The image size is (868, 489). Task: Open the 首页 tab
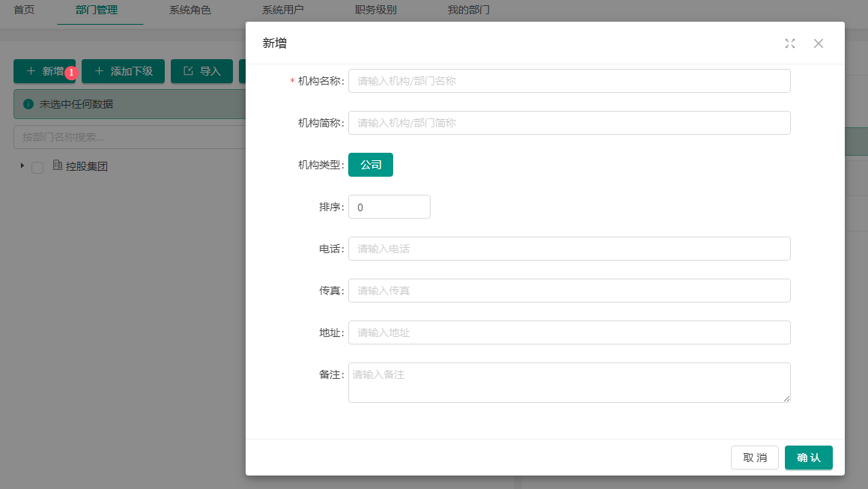click(x=24, y=10)
